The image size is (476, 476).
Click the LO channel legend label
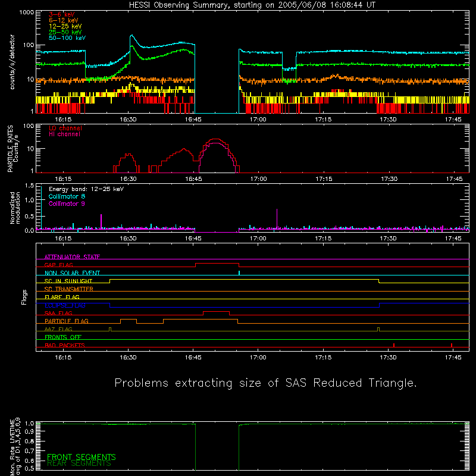[x=65, y=128]
